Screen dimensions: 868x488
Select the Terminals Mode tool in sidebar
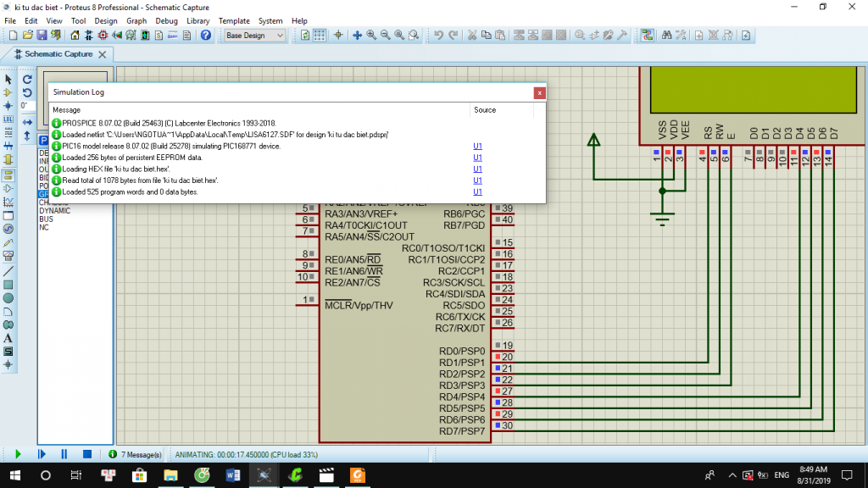click(x=8, y=174)
